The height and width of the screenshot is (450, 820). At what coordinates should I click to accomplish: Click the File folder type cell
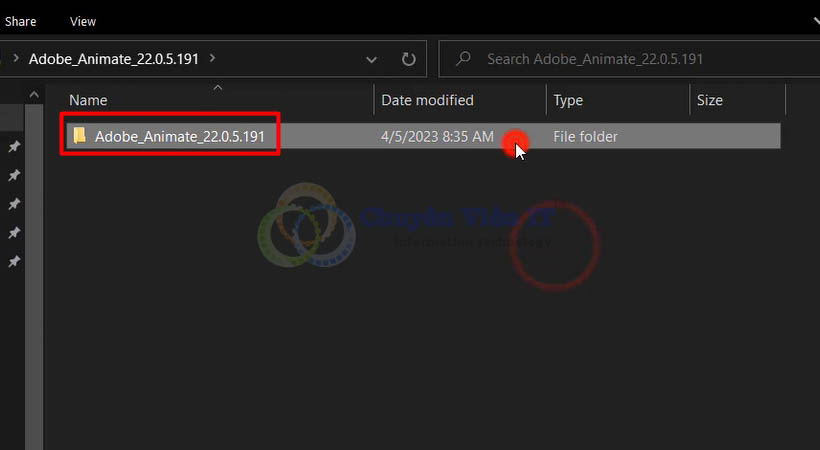click(585, 137)
